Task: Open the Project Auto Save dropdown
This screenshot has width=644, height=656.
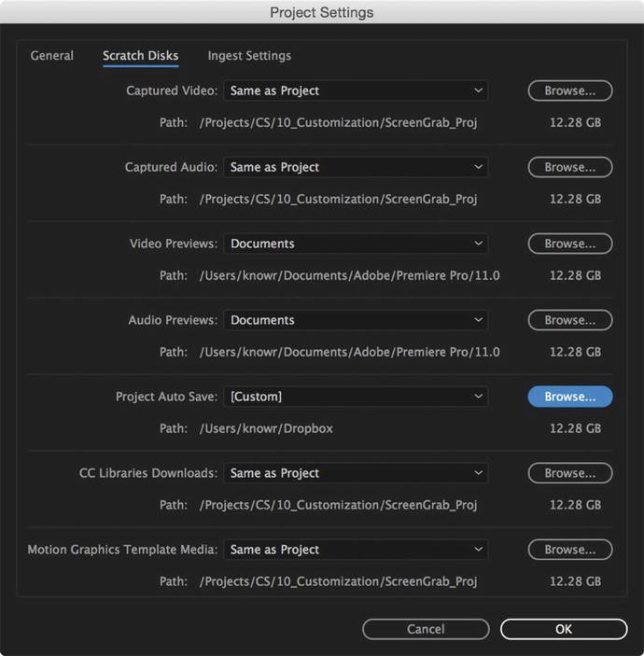Action: click(x=356, y=397)
